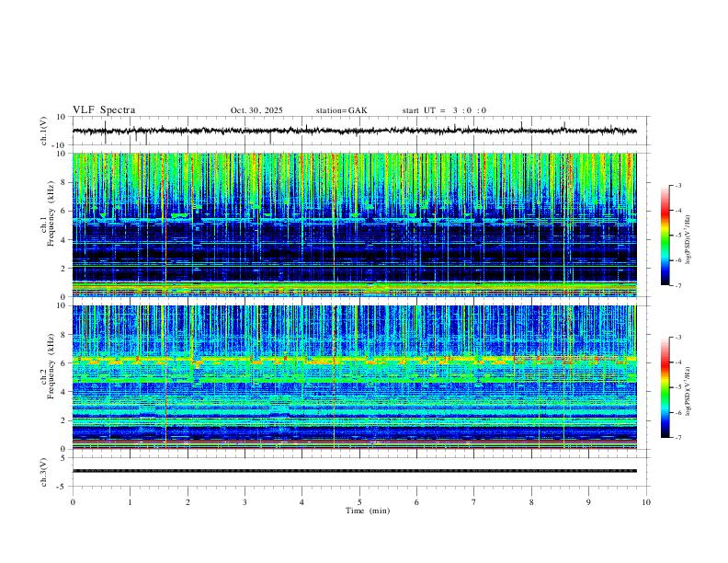Click the "2" kHz tick on ch.1 frequency axis
This screenshot has height=563, width=728.
pyautogui.click(x=63, y=268)
